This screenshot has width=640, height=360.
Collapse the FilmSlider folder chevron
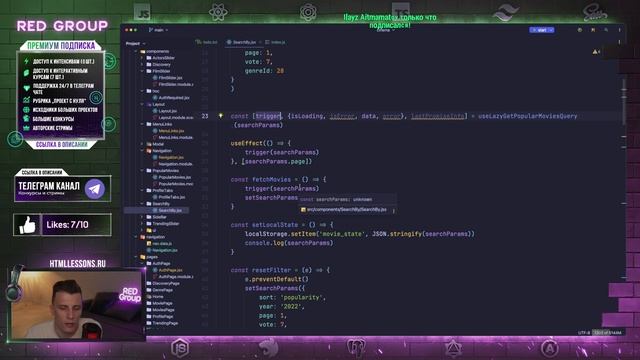[142, 71]
